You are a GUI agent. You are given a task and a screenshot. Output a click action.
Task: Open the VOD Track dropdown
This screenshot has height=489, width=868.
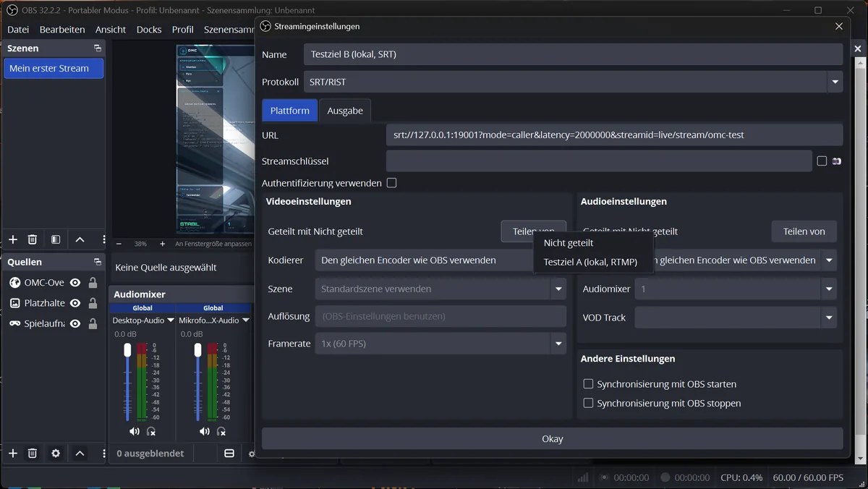click(736, 318)
